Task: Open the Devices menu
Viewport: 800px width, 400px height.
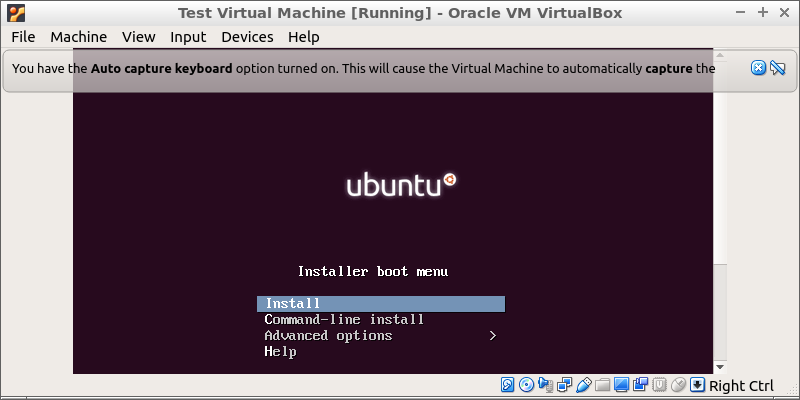Action: pyautogui.click(x=247, y=37)
